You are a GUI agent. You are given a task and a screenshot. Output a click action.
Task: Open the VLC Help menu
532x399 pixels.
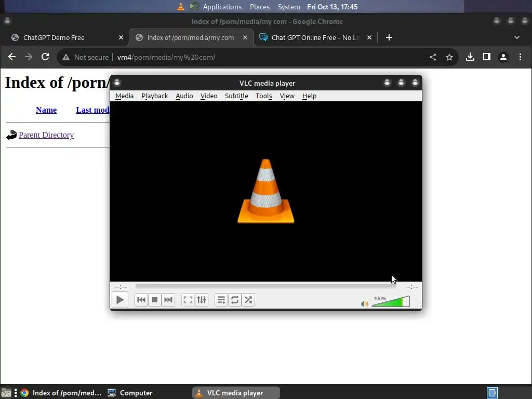(310, 96)
